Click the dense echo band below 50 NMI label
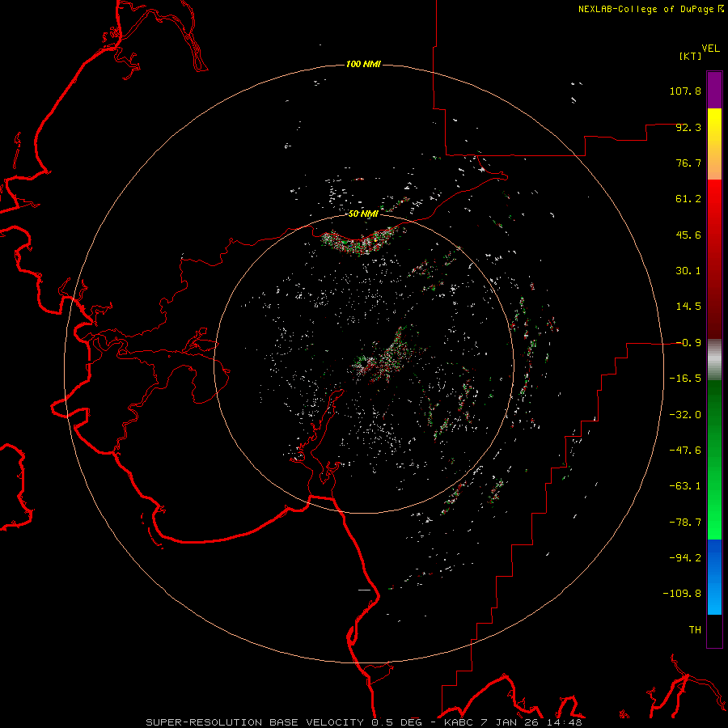The width and height of the screenshot is (728, 728). pyautogui.click(x=362, y=240)
